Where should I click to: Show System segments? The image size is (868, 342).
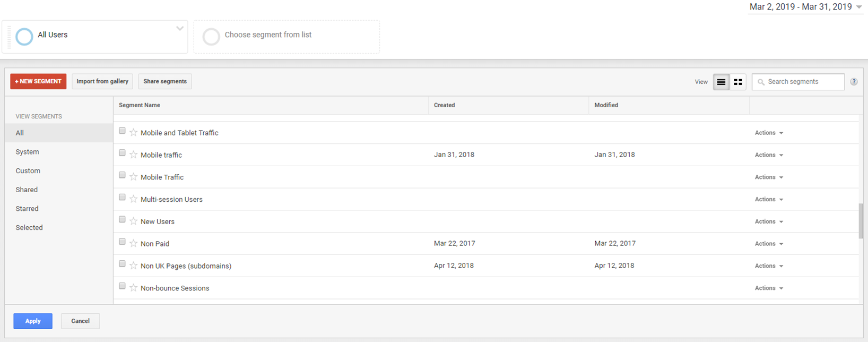[x=59, y=152]
